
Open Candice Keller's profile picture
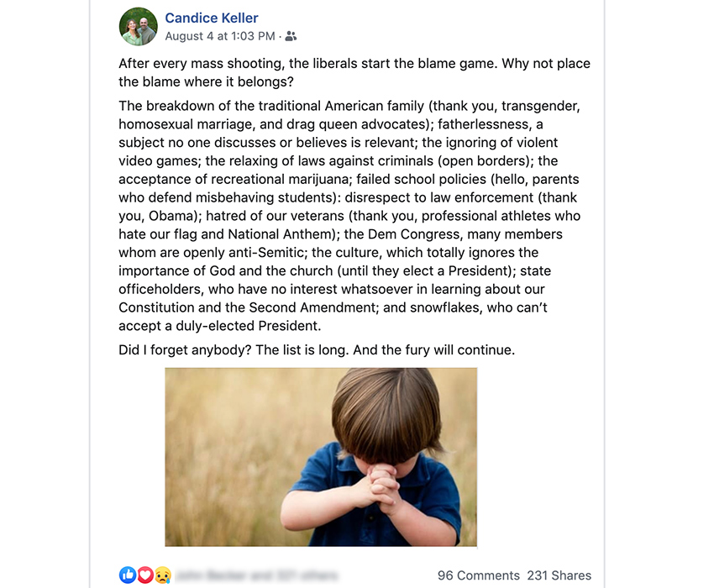(139, 27)
